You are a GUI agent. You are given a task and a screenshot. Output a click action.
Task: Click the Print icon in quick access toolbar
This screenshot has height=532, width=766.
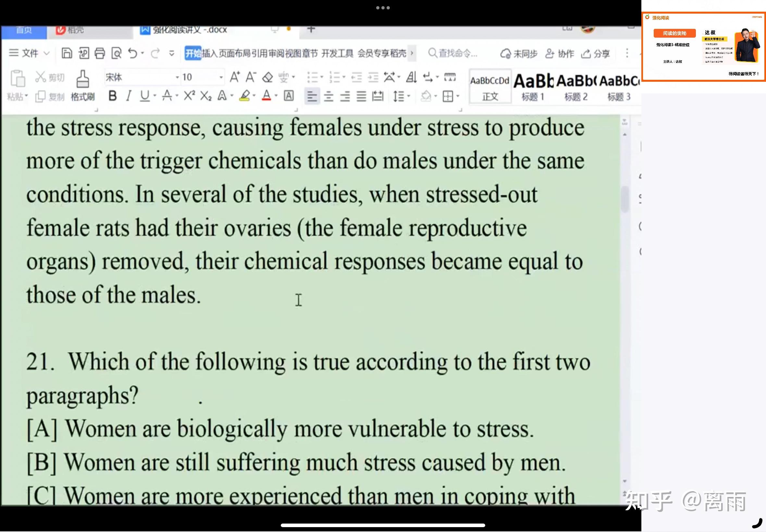pyautogui.click(x=100, y=53)
